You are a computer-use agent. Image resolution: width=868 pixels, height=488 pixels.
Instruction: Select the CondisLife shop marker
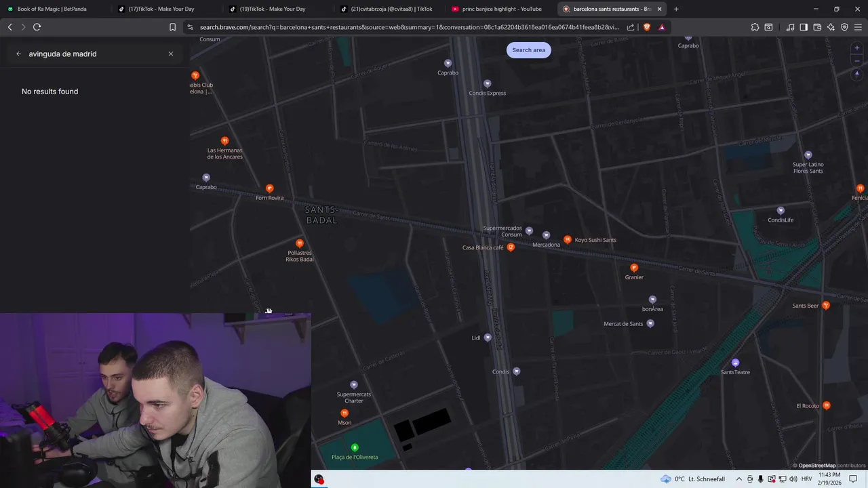pyautogui.click(x=781, y=211)
